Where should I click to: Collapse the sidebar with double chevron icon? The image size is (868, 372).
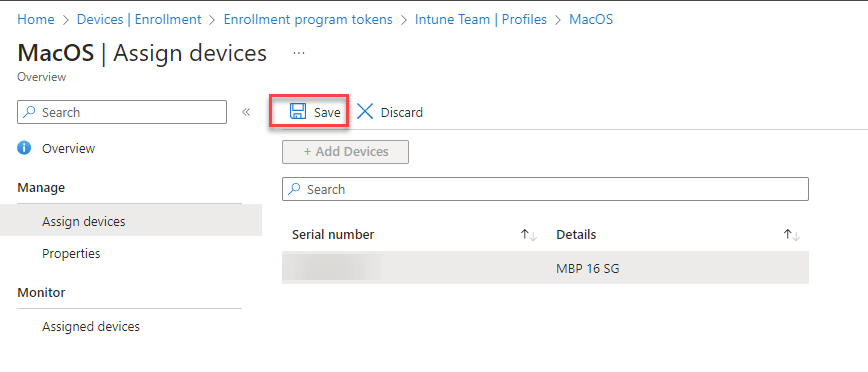point(246,112)
